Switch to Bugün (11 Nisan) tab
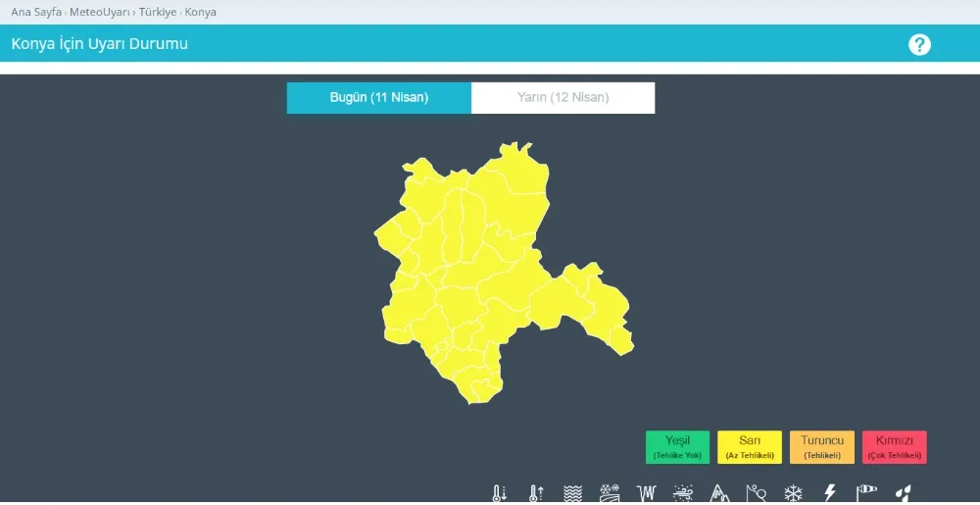 [x=378, y=98]
